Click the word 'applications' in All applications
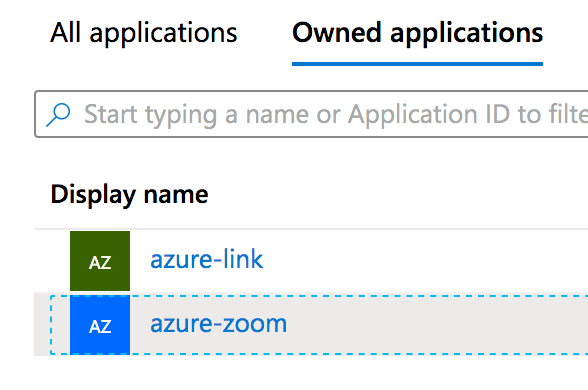This screenshot has width=588, height=390. pos(163,34)
